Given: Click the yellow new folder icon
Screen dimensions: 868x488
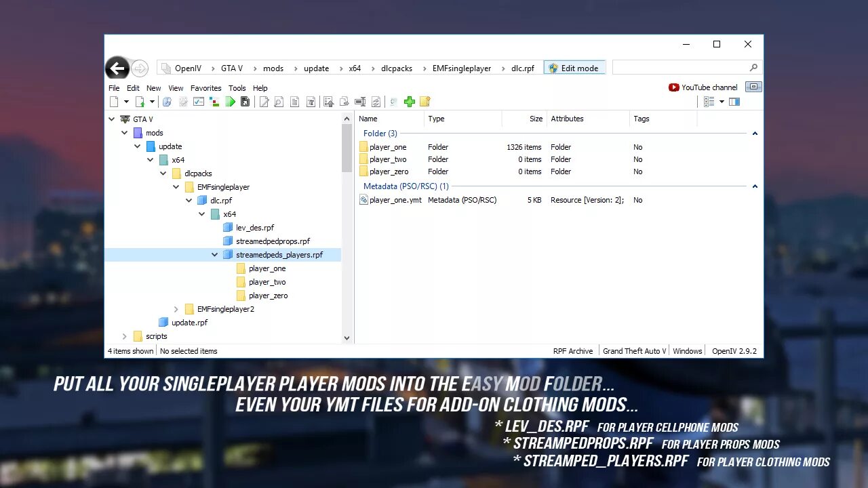Looking at the screenshot, I should 425,102.
